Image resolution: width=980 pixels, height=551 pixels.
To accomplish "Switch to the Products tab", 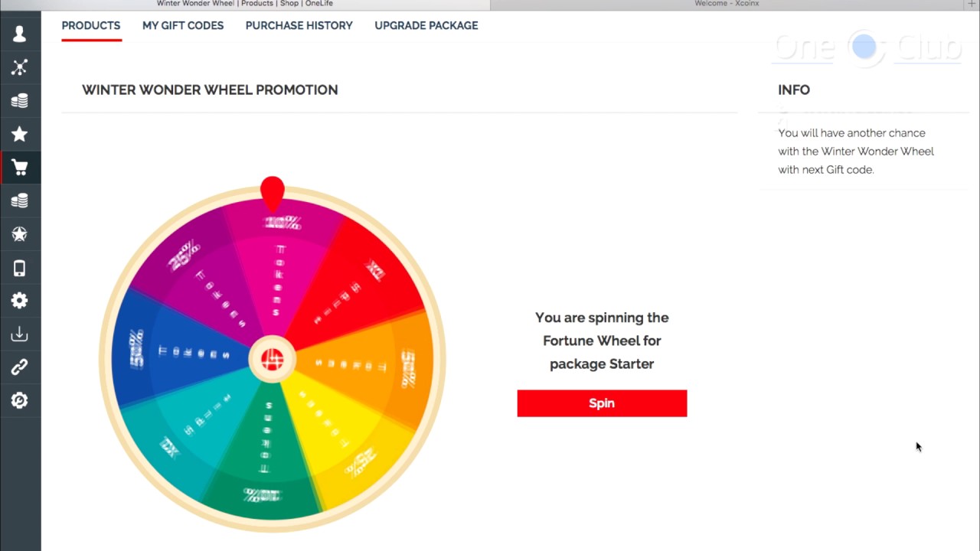I will pyautogui.click(x=91, y=25).
